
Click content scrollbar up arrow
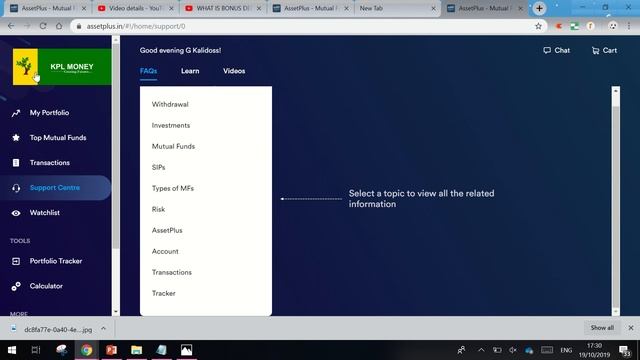(616, 90)
